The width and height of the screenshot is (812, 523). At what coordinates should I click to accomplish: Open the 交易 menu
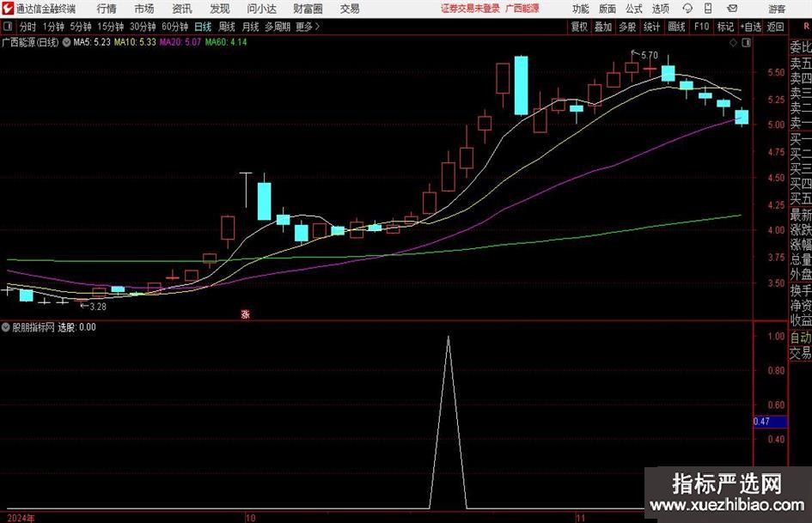350,9
